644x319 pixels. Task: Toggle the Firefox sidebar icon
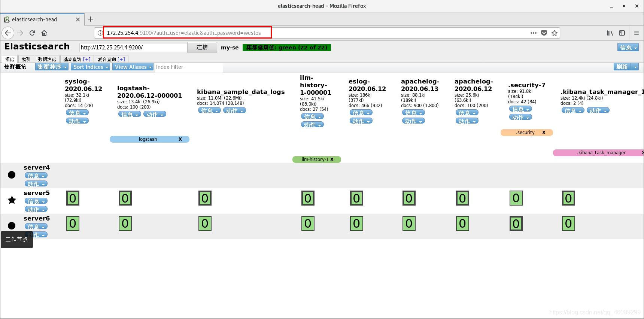coord(622,33)
